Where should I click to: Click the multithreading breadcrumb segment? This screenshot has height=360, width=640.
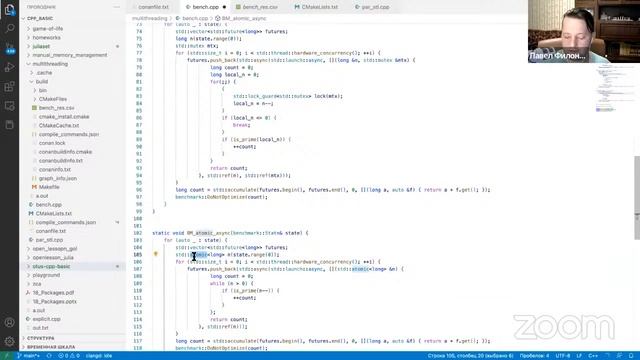coord(150,18)
